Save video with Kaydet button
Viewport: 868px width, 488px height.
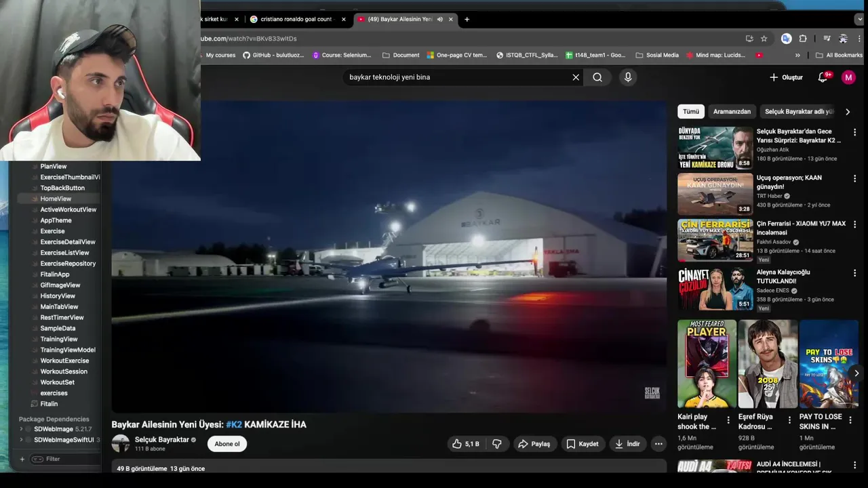(x=583, y=444)
